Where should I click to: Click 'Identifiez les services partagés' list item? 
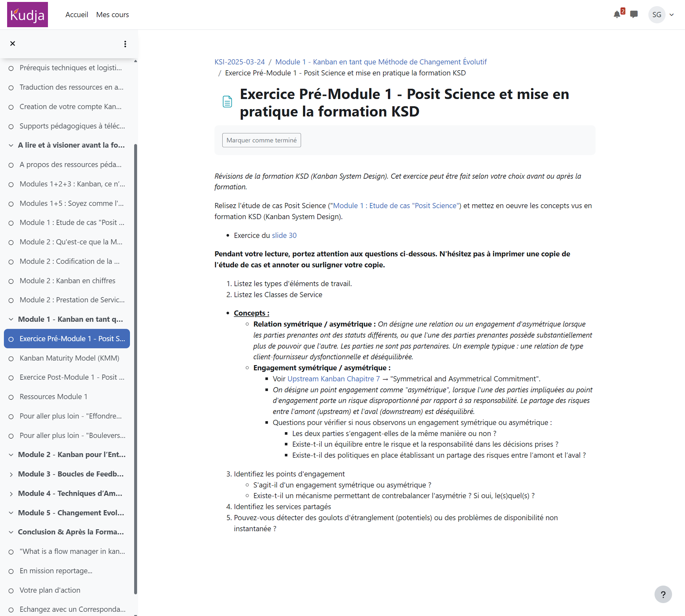click(x=283, y=507)
